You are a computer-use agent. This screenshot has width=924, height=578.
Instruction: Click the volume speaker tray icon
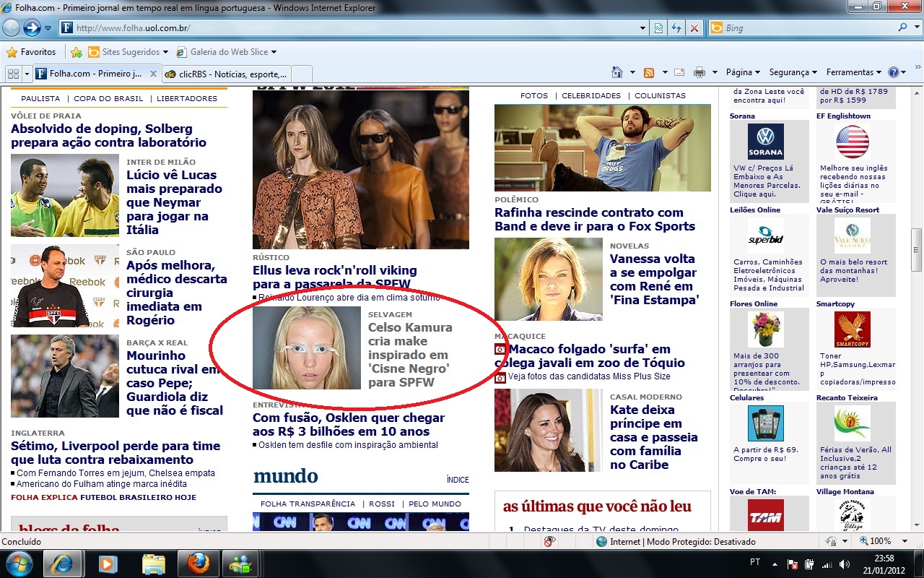pos(844,564)
